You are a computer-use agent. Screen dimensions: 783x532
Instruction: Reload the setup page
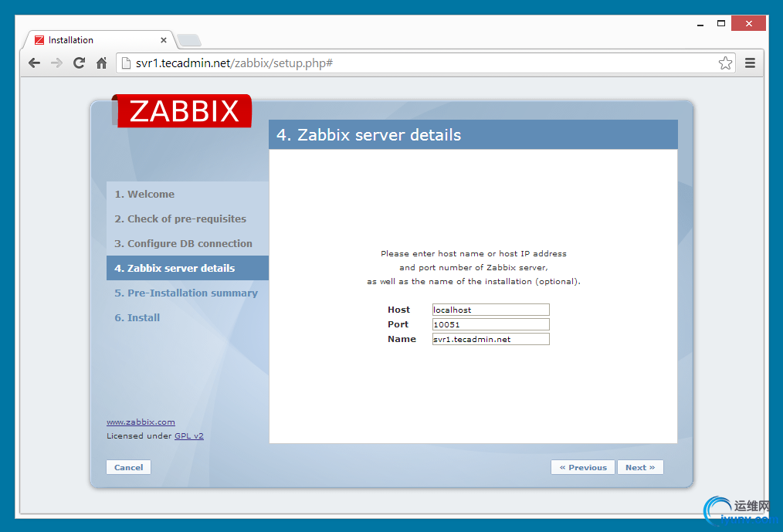[78, 63]
